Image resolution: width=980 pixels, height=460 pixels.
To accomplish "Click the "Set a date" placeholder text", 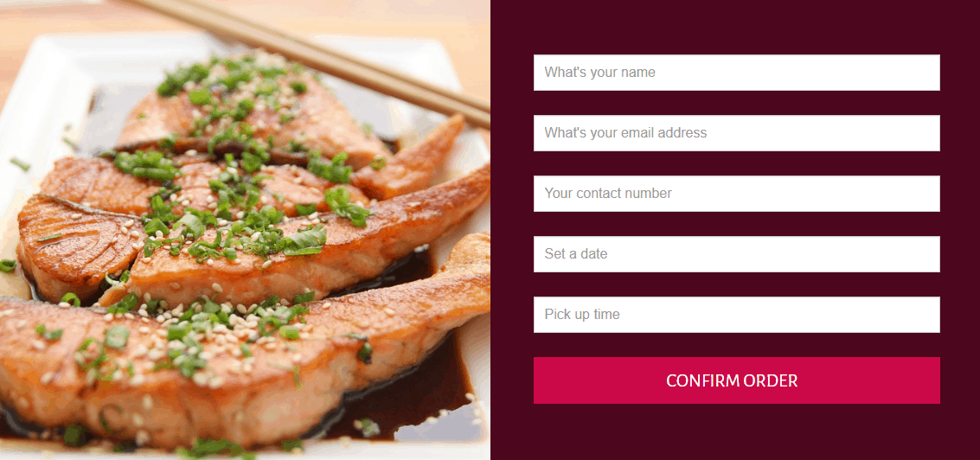I will coord(575,254).
